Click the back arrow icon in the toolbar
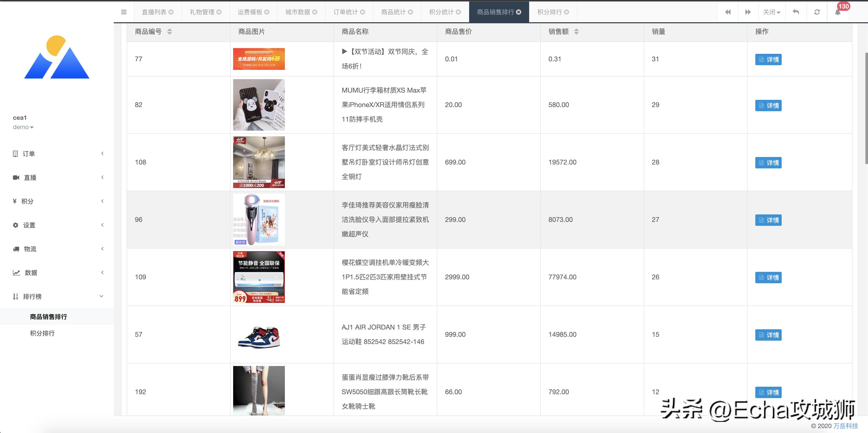Image resolution: width=868 pixels, height=433 pixels. [796, 12]
